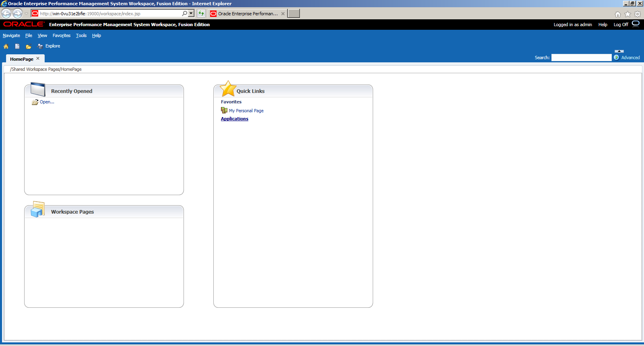This screenshot has height=346, width=644.
Task: Click the green Refresh page button
Action: pos(201,13)
